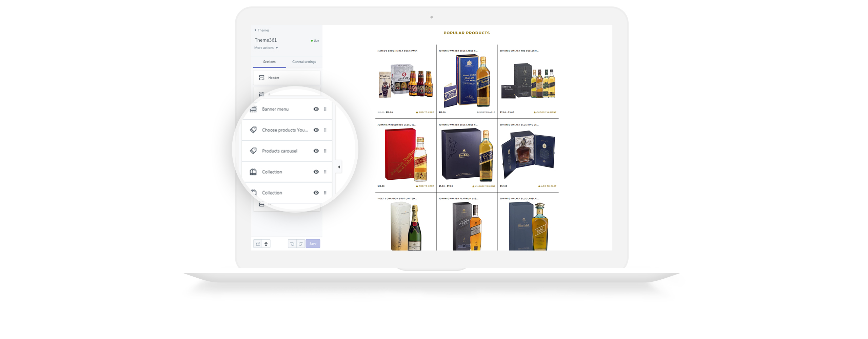Click the drag handle of the last Collection row

click(325, 193)
